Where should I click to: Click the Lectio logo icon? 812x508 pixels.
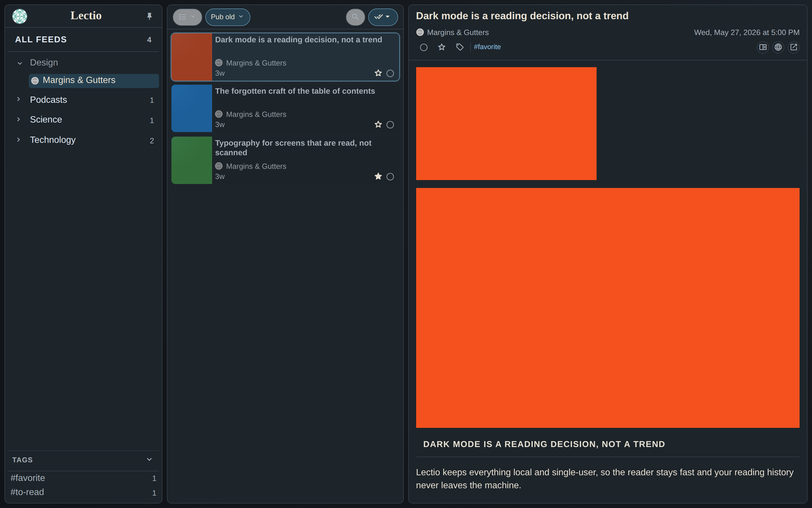20,16
